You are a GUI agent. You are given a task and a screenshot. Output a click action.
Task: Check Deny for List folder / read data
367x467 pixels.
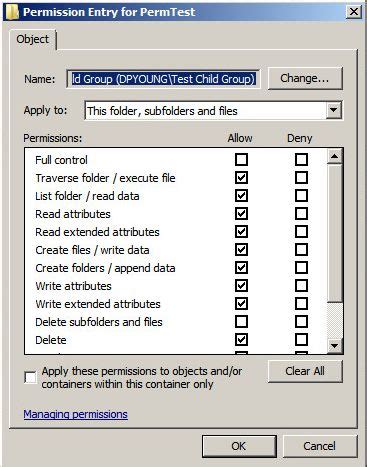pyautogui.click(x=301, y=196)
